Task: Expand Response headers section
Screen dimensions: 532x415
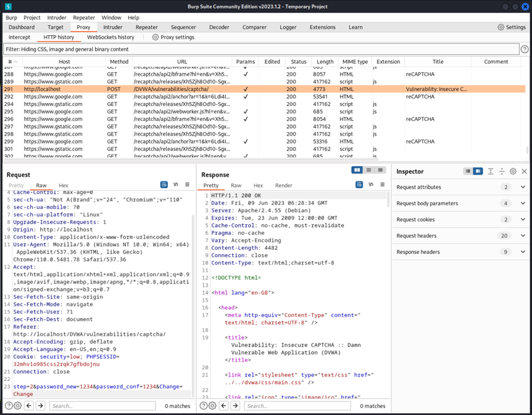Action: tap(523, 252)
